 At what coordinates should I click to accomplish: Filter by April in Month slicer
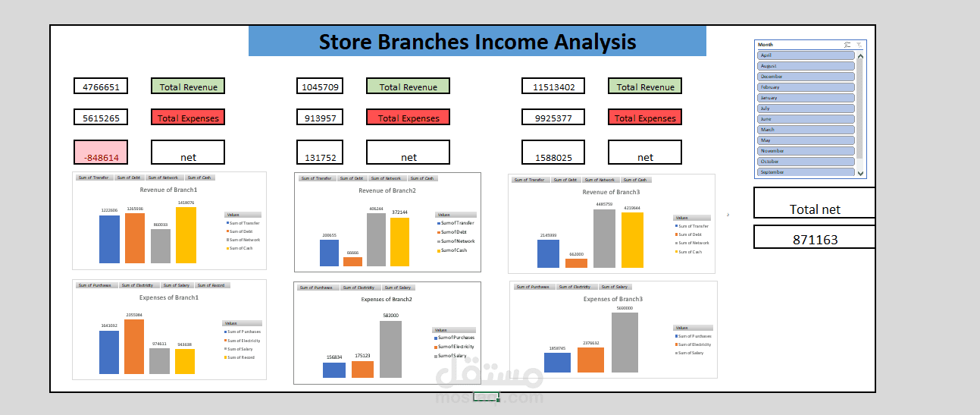coord(806,55)
